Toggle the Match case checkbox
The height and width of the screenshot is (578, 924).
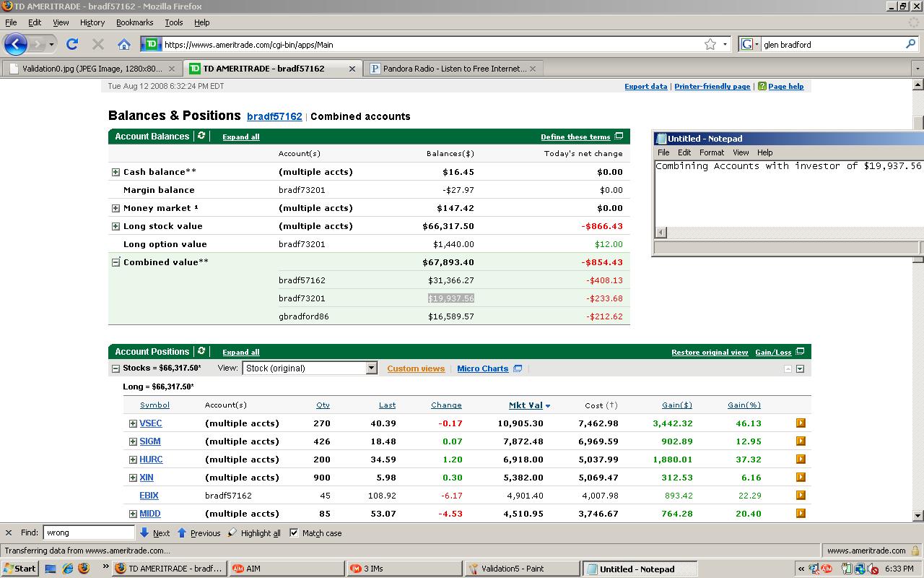tap(294, 532)
